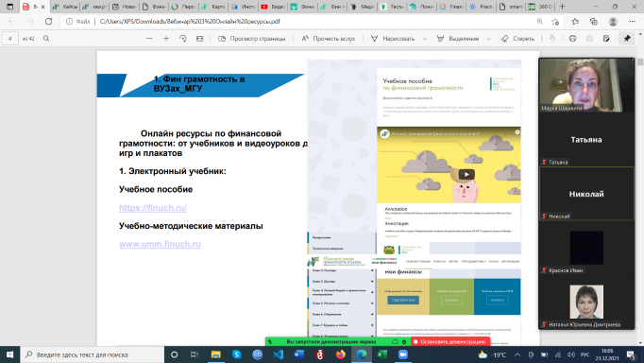Play the embedded video on the slide

(466, 174)
